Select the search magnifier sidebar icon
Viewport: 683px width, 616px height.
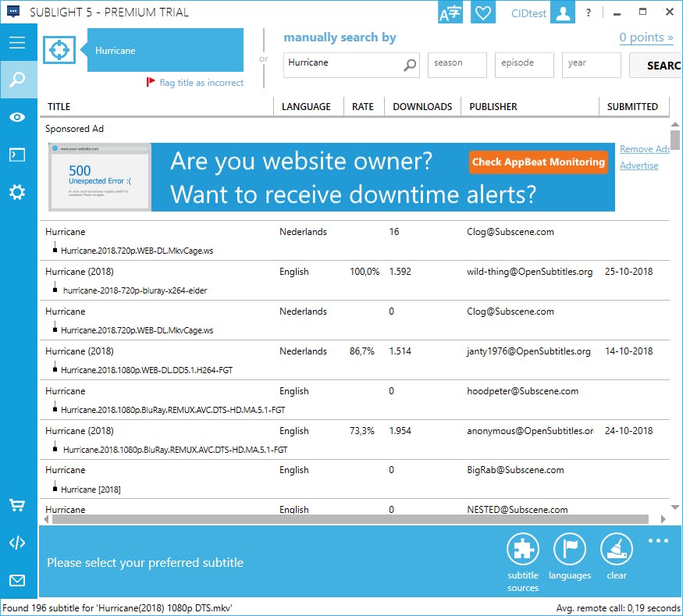click(17, 80)
